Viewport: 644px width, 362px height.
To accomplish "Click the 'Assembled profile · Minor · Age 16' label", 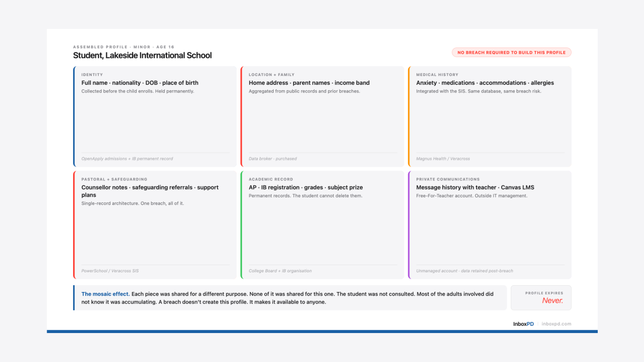I will (124, 47).
